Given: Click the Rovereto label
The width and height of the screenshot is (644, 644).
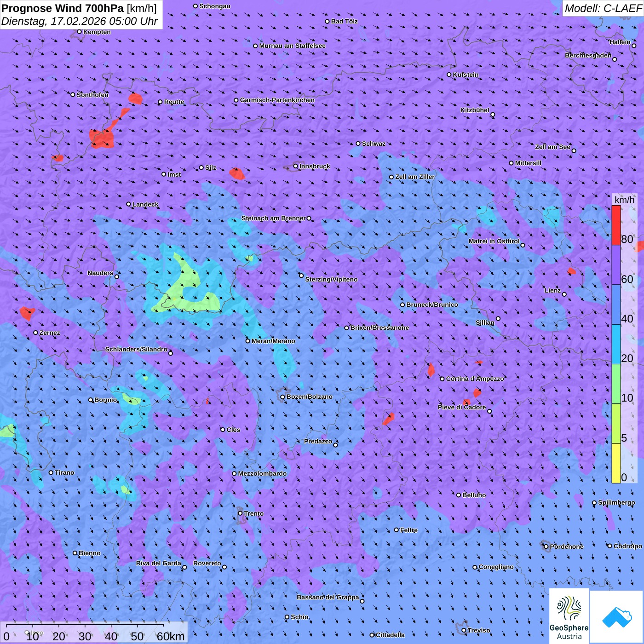Looking at the screenshot, I should pos(207,563).
